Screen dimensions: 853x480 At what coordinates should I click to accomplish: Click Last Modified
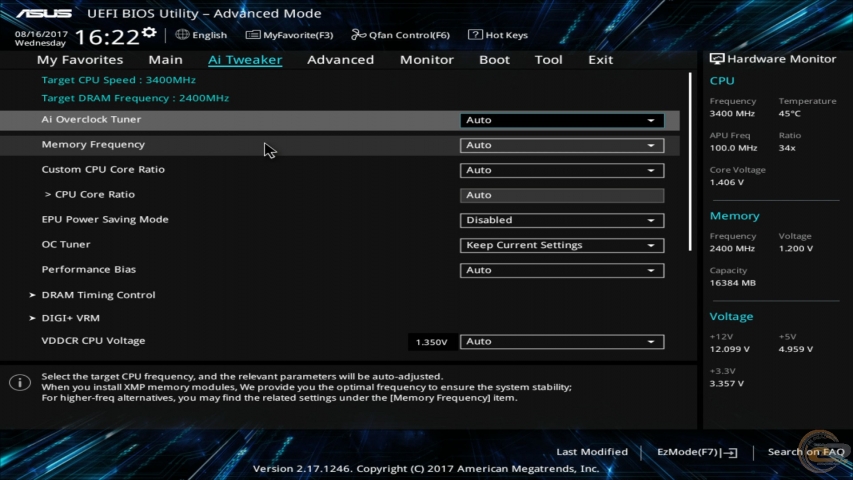(x=592, y=452)
